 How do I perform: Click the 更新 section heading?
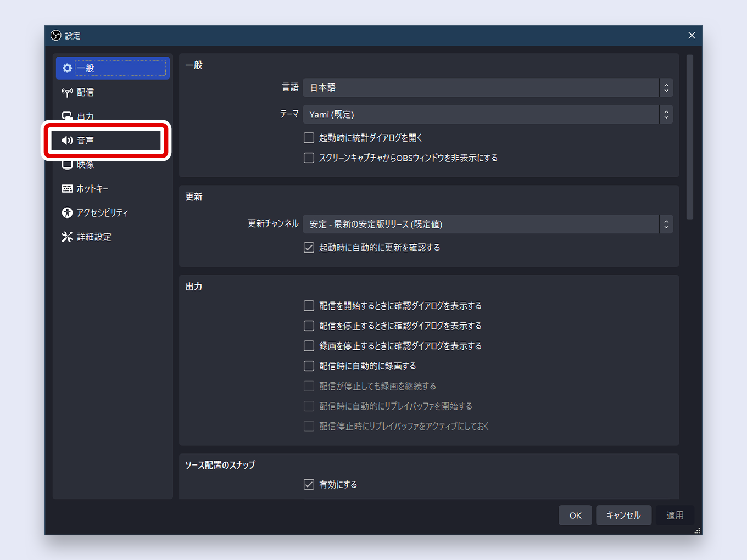click(x=194, y=197)
